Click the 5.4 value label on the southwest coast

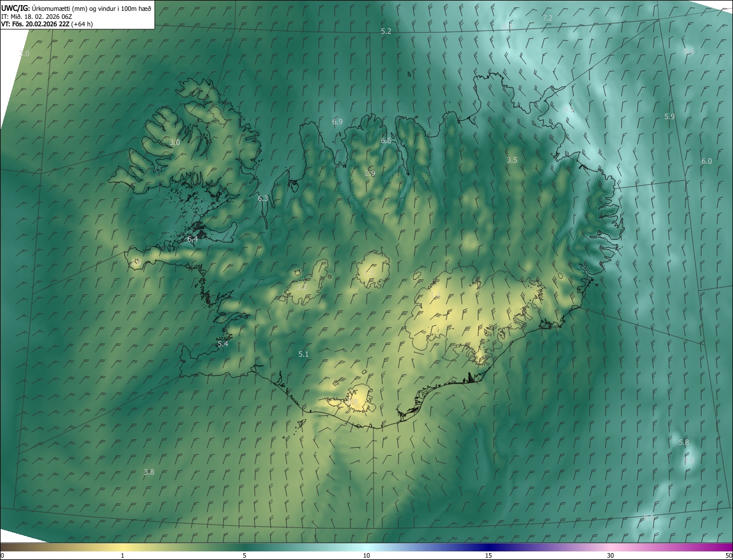tap(223, 344)
